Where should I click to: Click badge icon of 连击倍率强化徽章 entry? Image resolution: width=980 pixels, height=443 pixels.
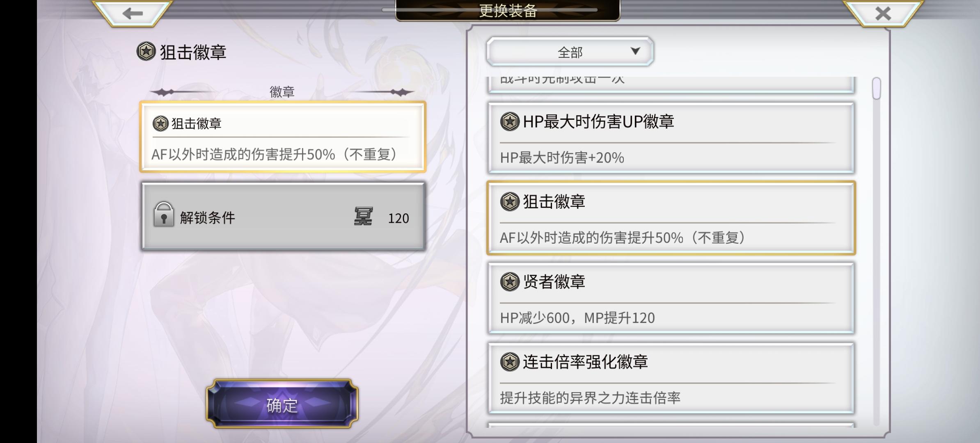[x=510, y=362]
